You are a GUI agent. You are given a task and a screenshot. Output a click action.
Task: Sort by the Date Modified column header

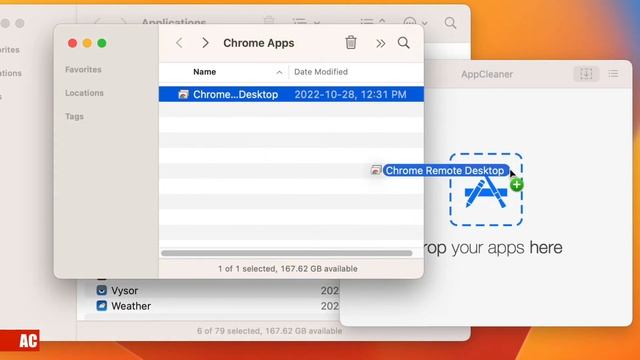tap(321, 72)
